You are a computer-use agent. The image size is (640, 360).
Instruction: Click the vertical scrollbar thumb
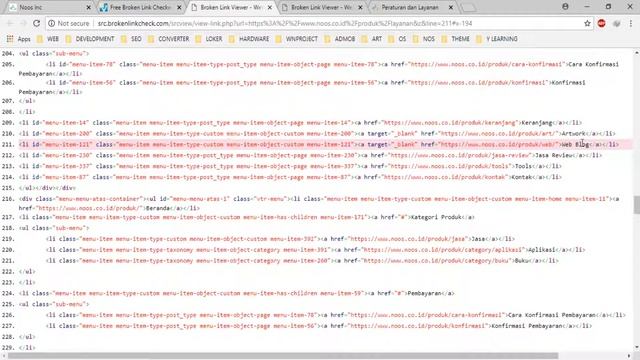(636, 204)
